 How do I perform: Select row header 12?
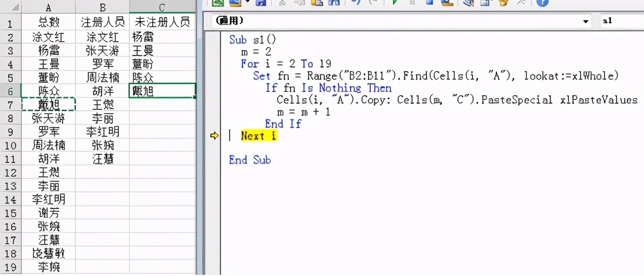[x=11, y=173]
